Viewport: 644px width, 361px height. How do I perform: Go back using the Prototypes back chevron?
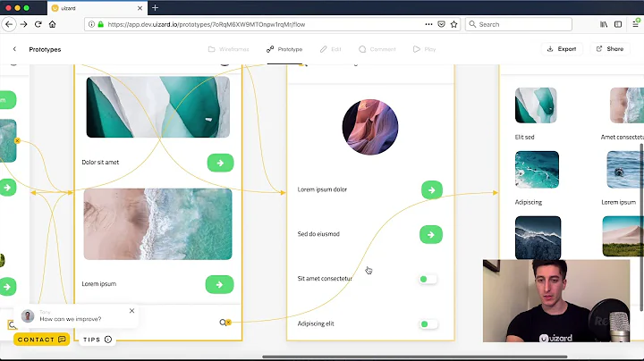tap(15, 49)
